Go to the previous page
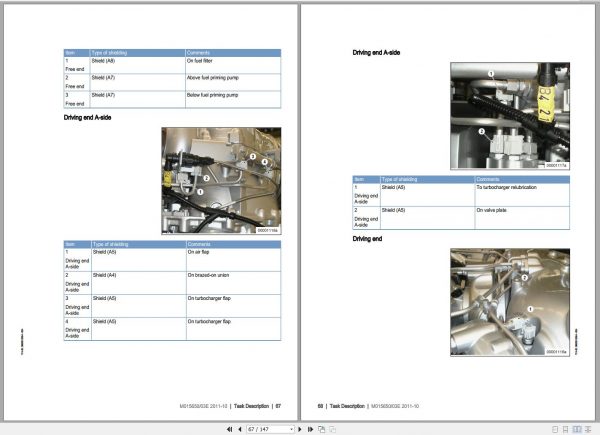The image size is (600, 435). (240, 429)
